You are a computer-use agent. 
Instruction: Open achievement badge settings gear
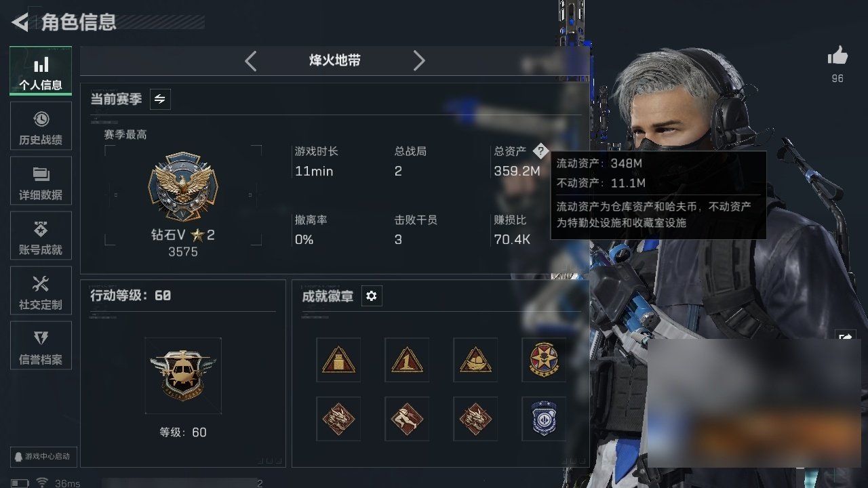[x=372, y=296]
